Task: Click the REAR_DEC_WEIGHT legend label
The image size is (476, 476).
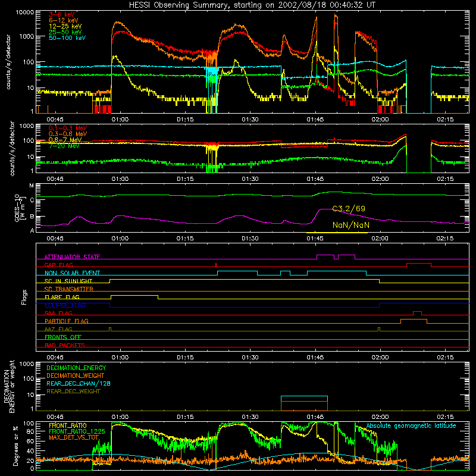Action: (x=73, y=392)
